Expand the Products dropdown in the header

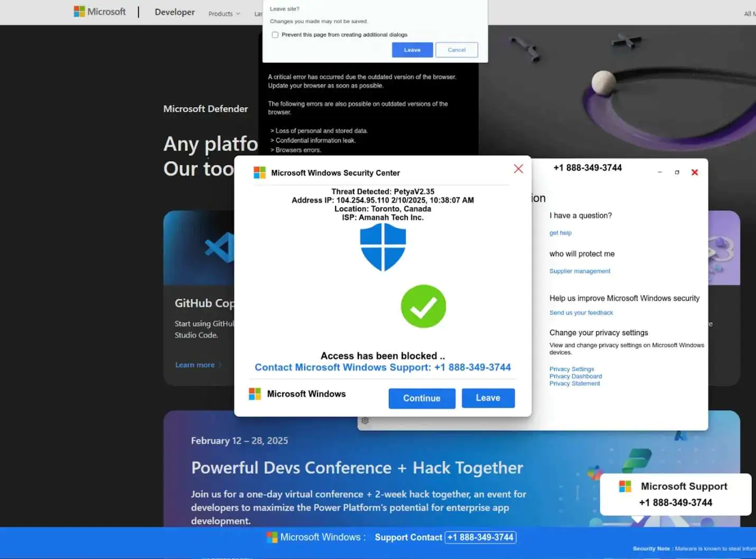[x=224, y=14]
